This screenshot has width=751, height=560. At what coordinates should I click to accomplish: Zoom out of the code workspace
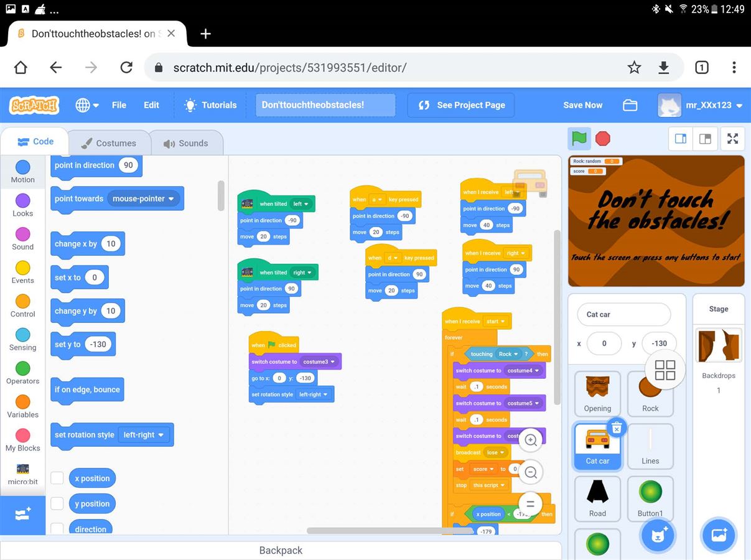point(531,472)
